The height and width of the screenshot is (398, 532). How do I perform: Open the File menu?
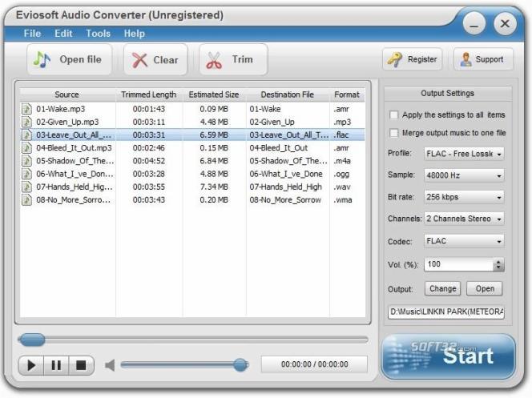[x=32, y=34]
